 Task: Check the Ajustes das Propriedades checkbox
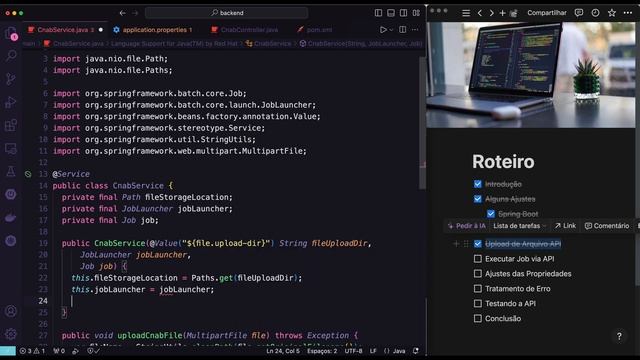coord(478,273)
